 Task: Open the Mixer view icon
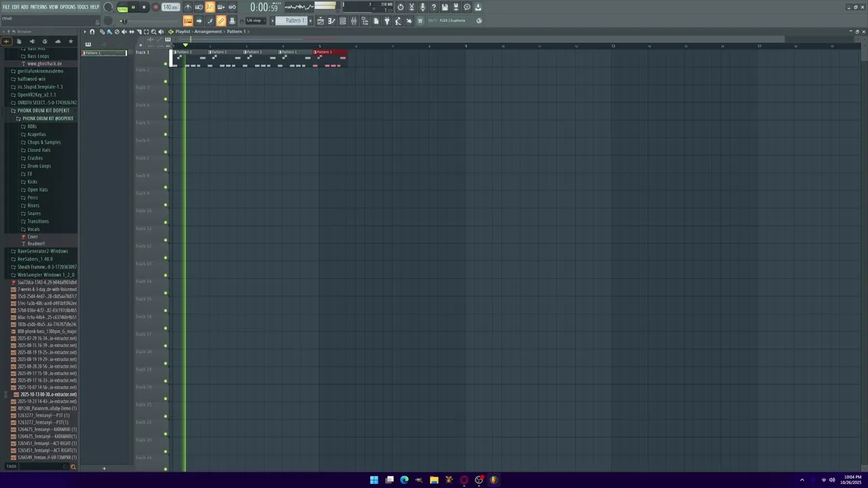pyautogui.click(x=354, y=20)
